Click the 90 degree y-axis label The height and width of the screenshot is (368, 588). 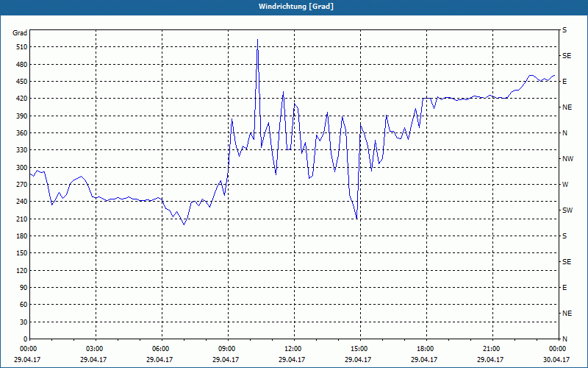[x=24, y=288]
